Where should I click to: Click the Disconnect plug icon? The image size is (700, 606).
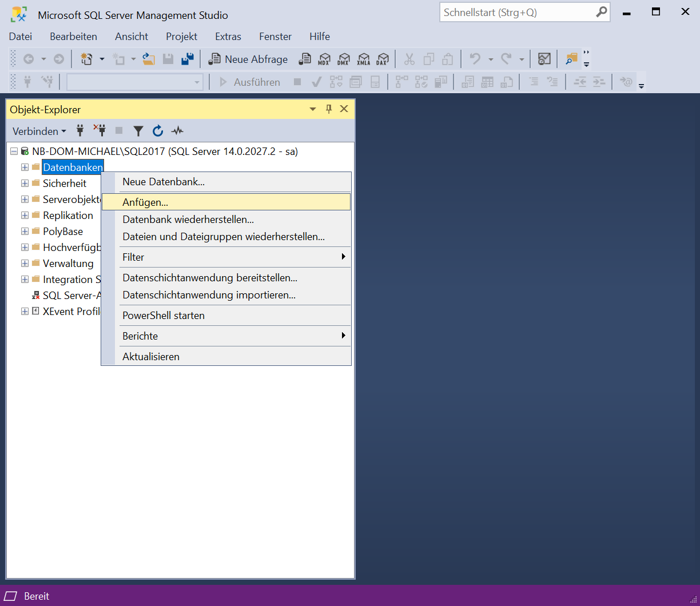(100, 131)
